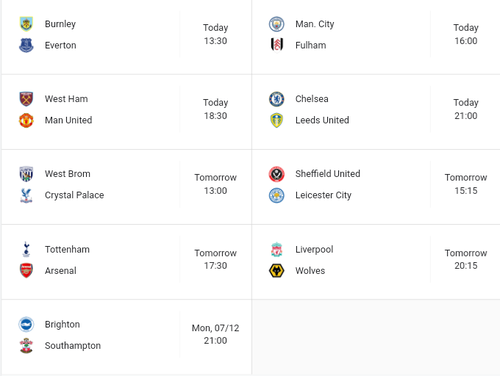Viewport: 500px width, 376px height.
Task: Select the Southampton team name
Action: click(73, 346)
